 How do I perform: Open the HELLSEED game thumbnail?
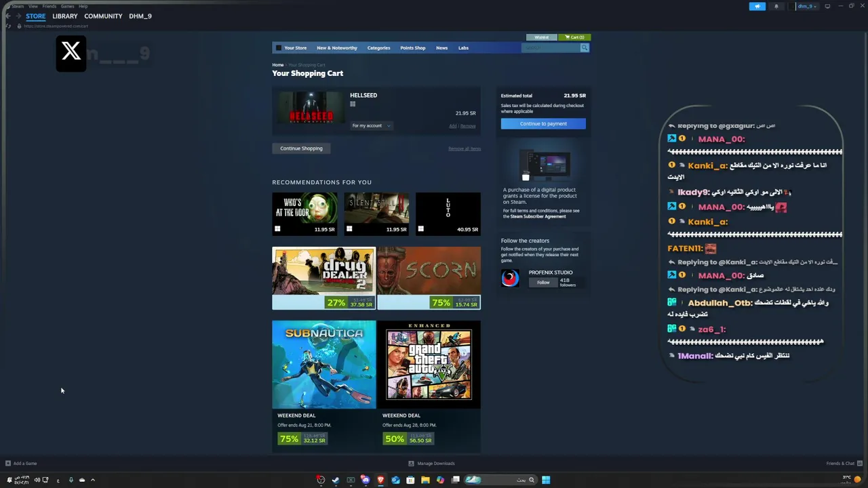[311, 108]
